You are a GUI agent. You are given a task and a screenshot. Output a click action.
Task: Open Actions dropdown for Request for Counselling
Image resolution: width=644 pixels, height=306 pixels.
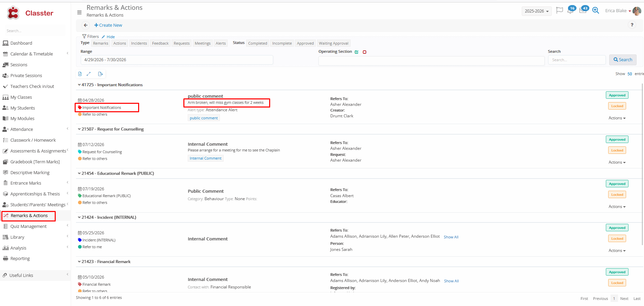pos(617,163)
